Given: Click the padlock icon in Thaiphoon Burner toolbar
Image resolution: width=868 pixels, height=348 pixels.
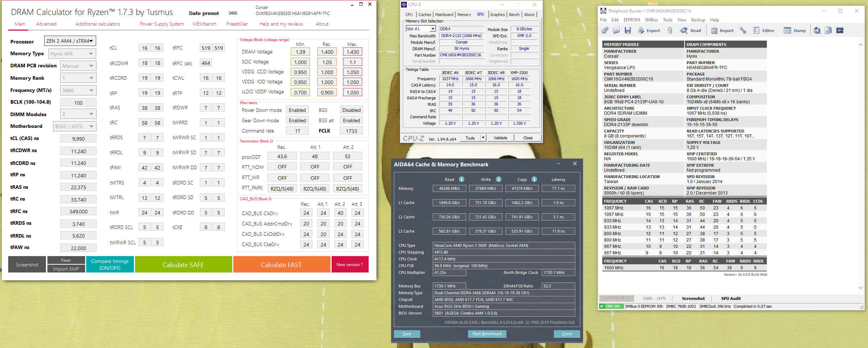Looking at the screenshot, I should [x=670, y=31].
